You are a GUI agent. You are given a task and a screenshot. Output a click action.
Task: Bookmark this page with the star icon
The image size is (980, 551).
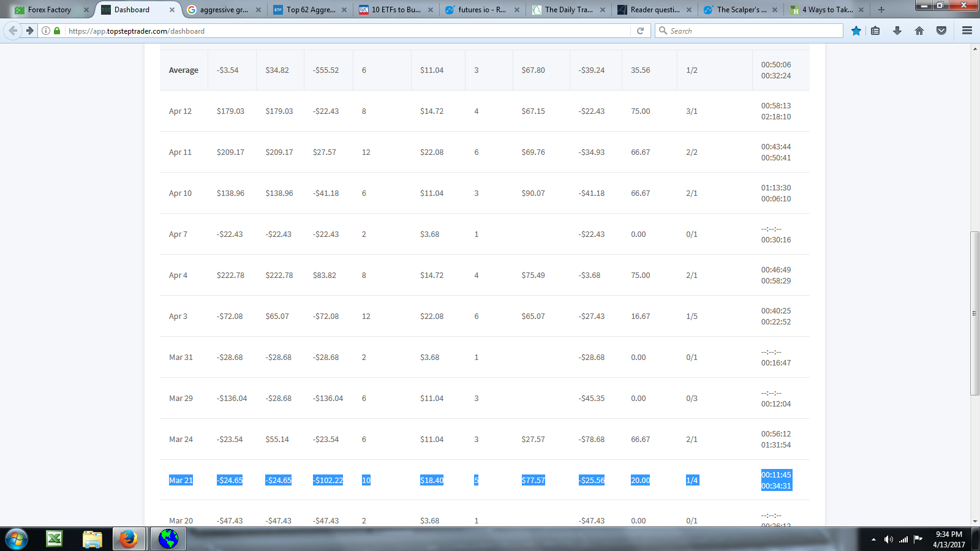point(856,31)
